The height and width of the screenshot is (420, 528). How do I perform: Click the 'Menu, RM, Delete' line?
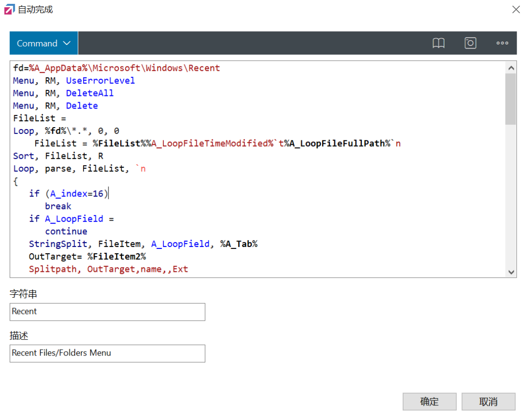pos(55,106)
